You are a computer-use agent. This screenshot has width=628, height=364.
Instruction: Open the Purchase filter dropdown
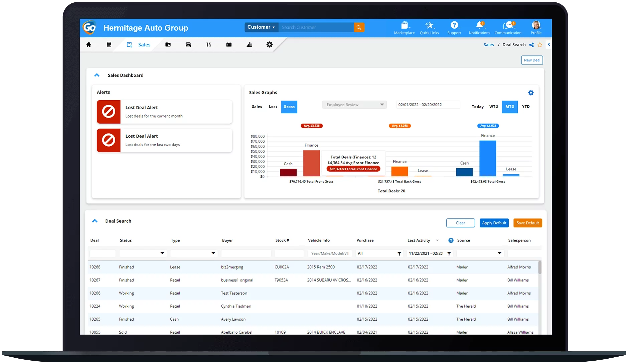tap(379, 253)
